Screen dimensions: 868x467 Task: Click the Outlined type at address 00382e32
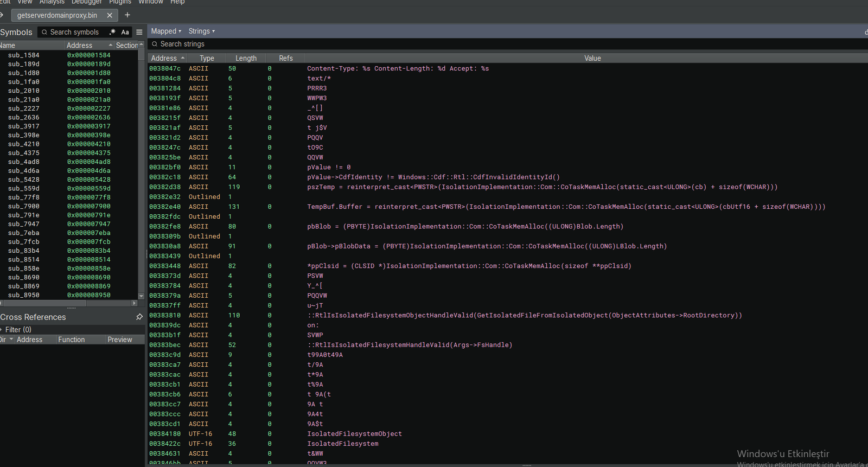pos(205,197)
